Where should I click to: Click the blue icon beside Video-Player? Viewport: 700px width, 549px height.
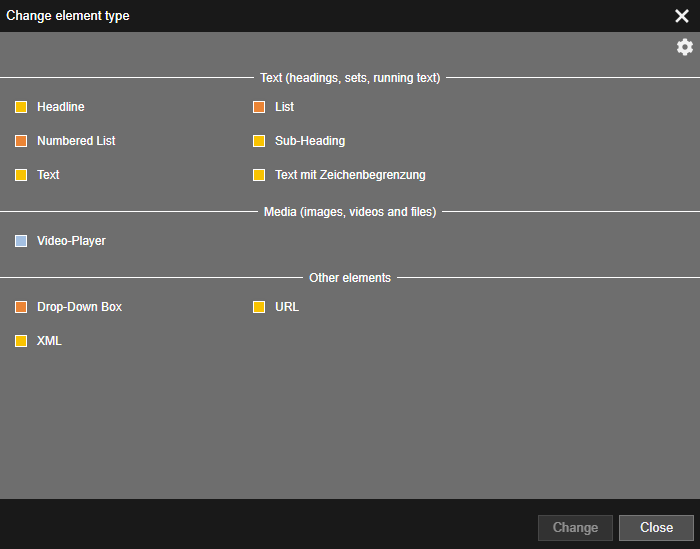pyautogui.click(x=21, y=241)
